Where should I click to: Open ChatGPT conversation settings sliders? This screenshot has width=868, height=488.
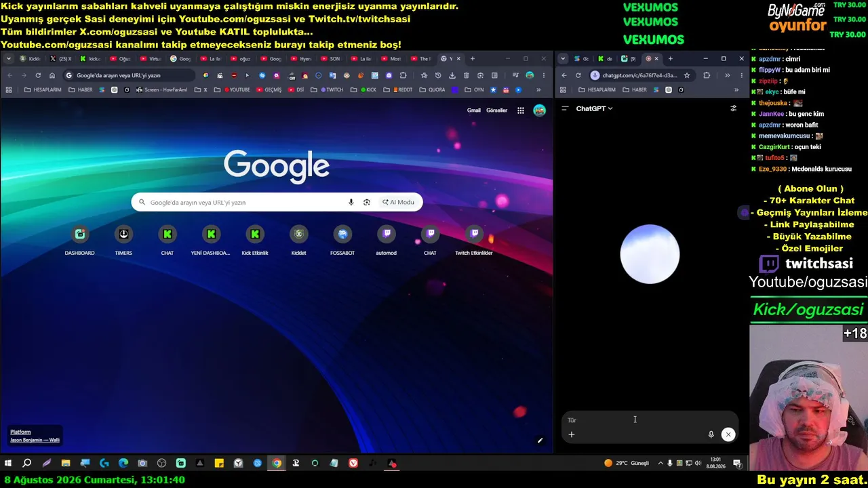[733, 108]
